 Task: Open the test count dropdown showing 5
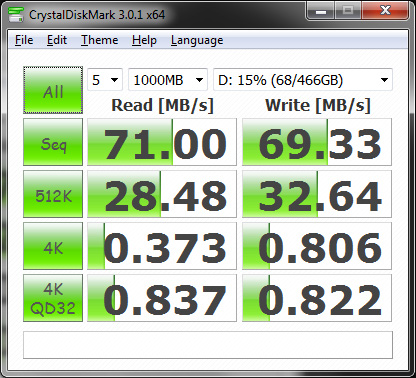(x=105, y=80)
